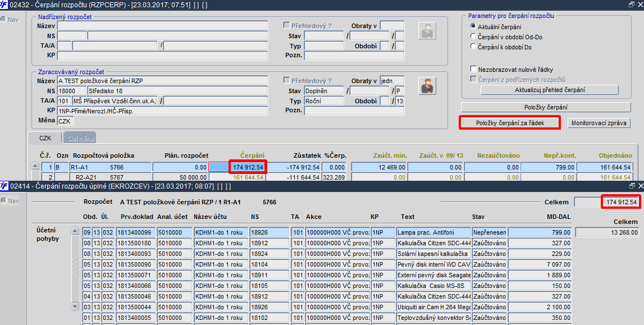The width and height of the screenshot is (644, 325).
Task: Click budget item R2-A21 5767 cell
Action: point(110,177)
